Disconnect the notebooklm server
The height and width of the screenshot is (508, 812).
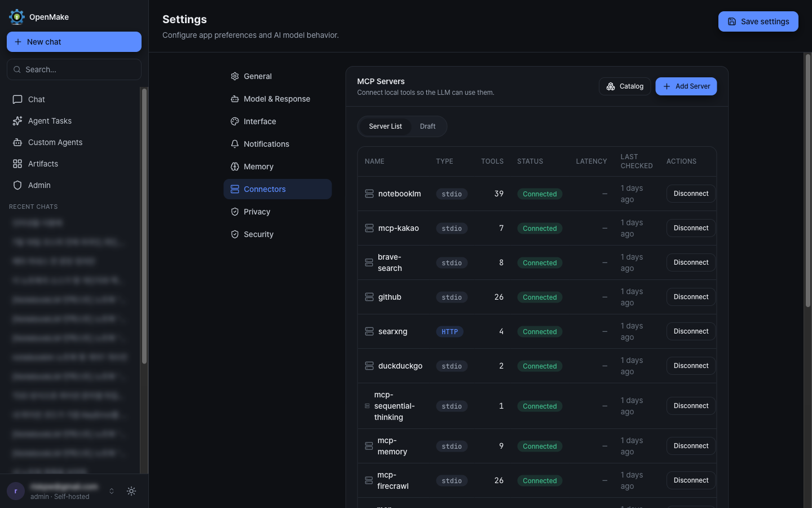coord(691,194)
